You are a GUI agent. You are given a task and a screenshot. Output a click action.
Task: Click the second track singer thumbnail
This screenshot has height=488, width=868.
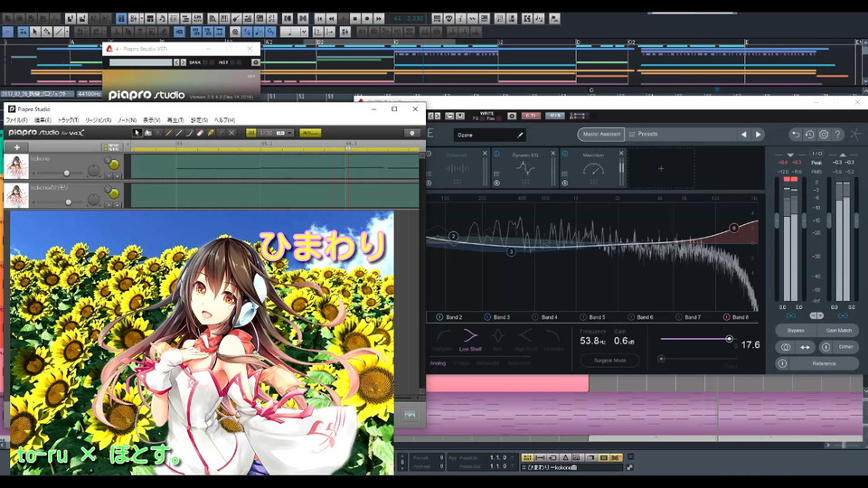[x=16, y=195]
